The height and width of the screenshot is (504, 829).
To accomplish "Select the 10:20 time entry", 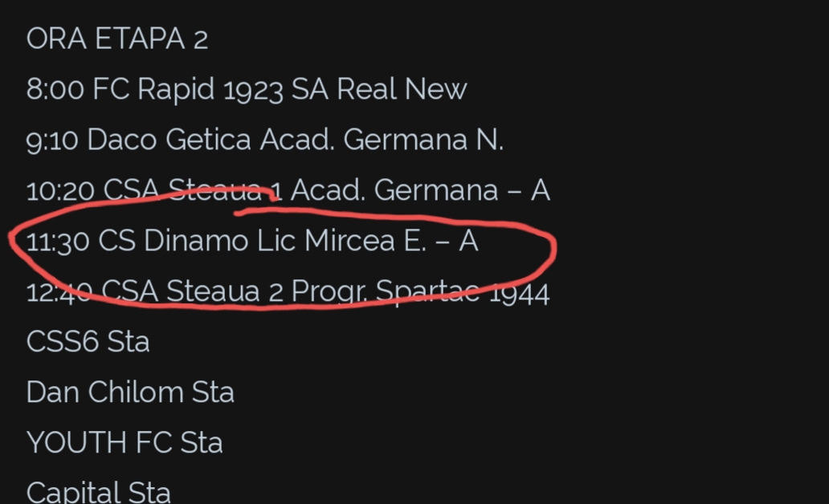I will point(61,191).
